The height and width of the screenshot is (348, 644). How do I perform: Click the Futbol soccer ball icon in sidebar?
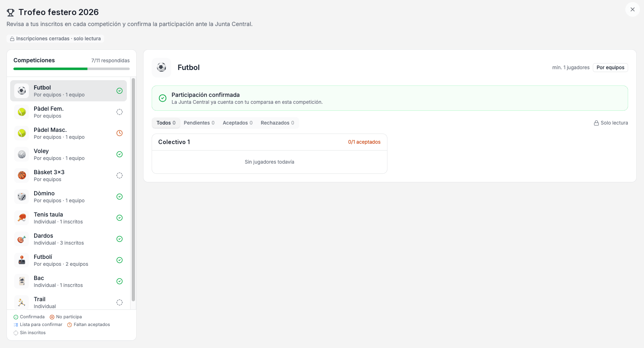22,91
